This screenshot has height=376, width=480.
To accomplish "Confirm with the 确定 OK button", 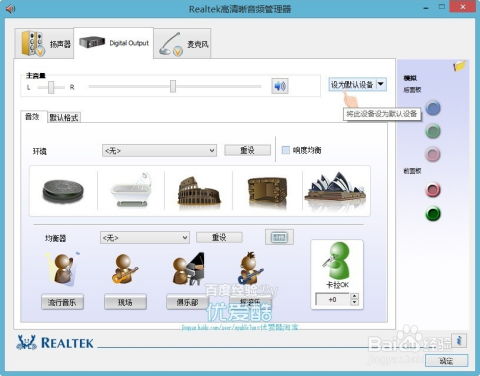I will click(x=446, y=361).
